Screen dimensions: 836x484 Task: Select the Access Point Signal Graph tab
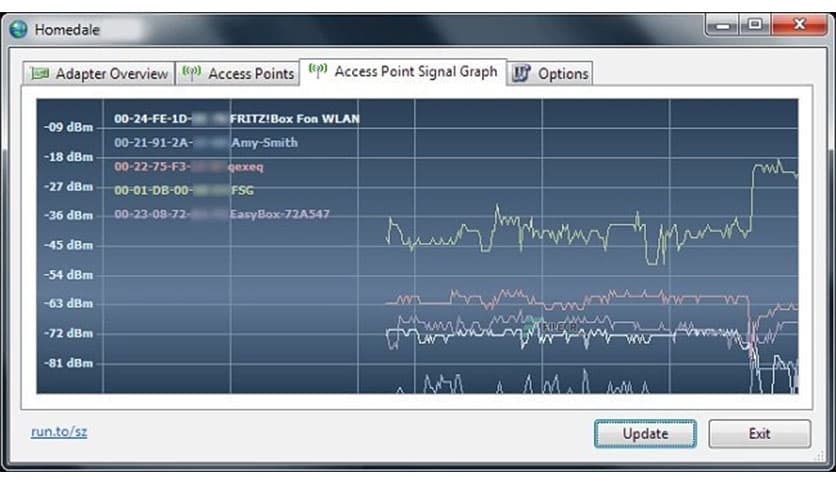(x=403, y=71)
